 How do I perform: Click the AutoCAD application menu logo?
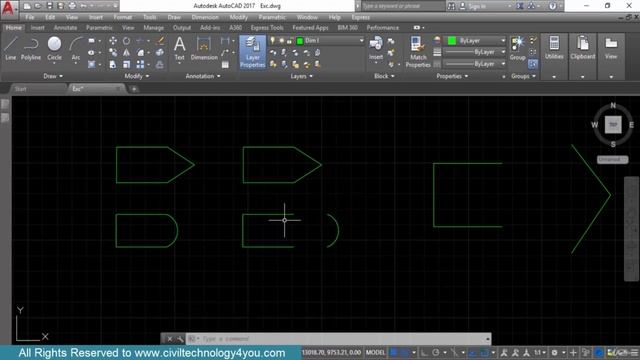pyautogui.click(x=8, y=8)
